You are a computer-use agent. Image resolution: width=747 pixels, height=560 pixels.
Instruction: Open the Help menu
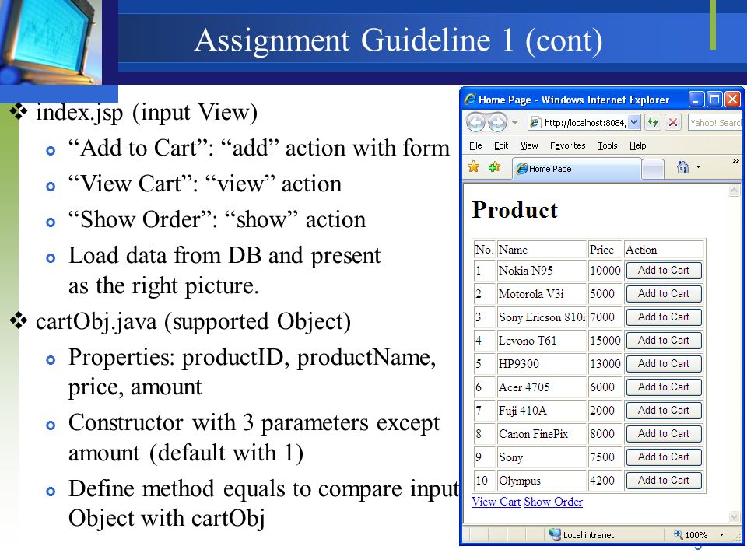click(637, 145)
